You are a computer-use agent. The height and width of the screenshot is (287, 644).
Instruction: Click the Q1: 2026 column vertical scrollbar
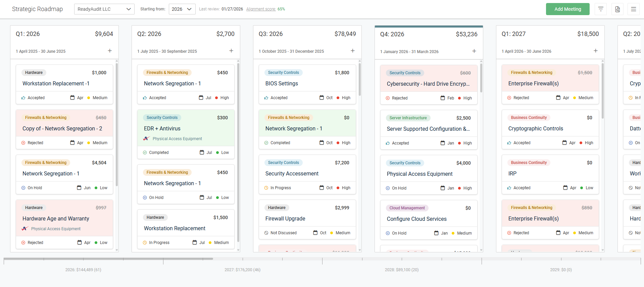(117, 124)
